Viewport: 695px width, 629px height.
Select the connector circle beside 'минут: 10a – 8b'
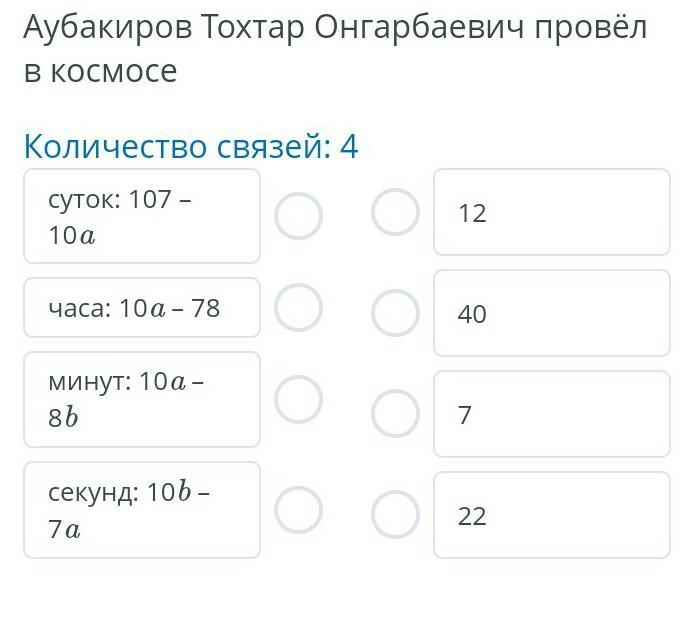coord(298,400)
